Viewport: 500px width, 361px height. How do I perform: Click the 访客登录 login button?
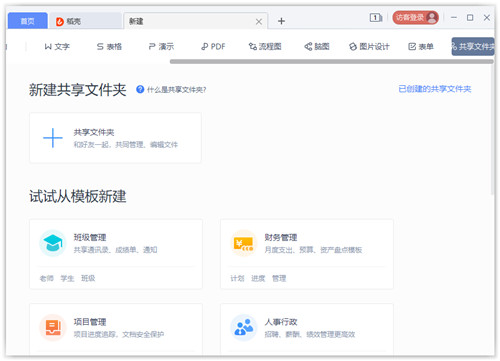(415, 17)
